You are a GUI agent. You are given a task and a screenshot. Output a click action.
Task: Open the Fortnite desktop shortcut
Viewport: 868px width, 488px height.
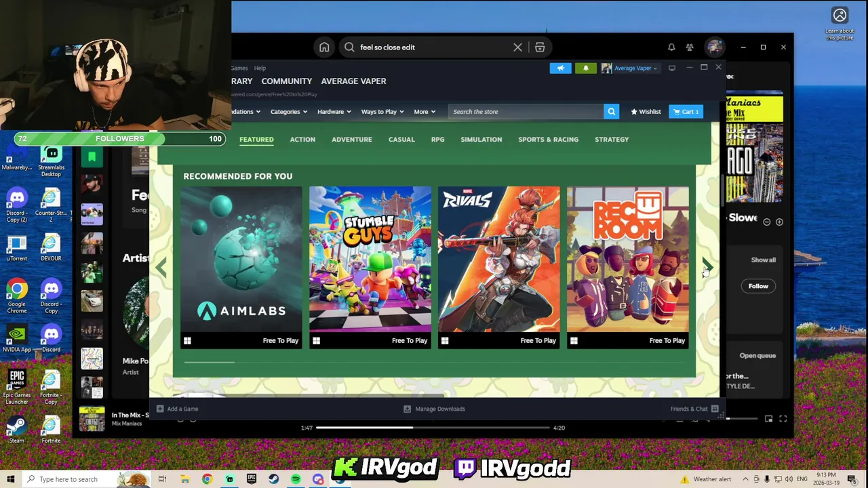pos(52,430)
